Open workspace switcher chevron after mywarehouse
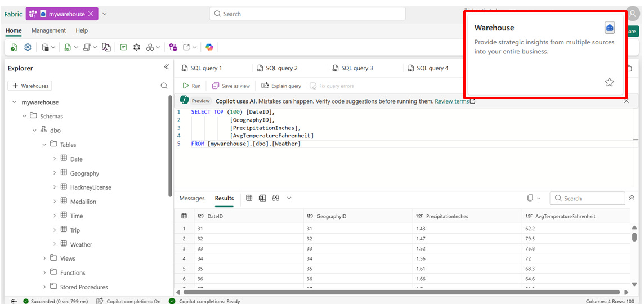This screenshot has height=304, width=644. (104, 14)
